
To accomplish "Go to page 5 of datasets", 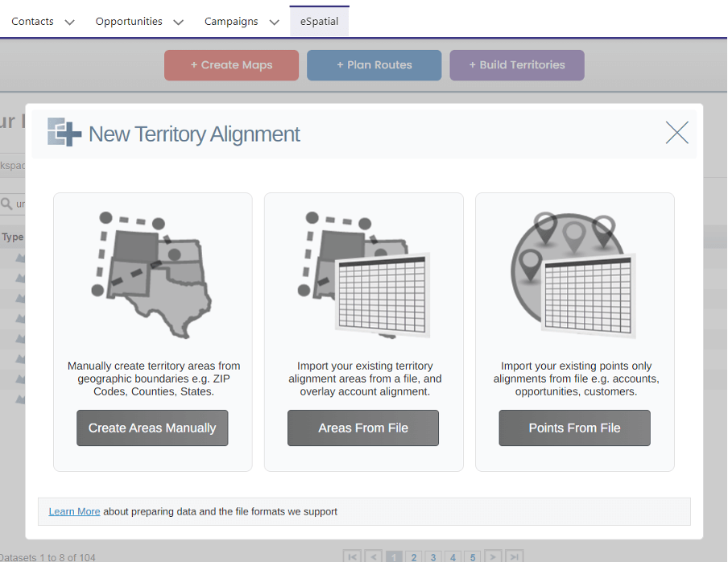I will pos(473,556).
